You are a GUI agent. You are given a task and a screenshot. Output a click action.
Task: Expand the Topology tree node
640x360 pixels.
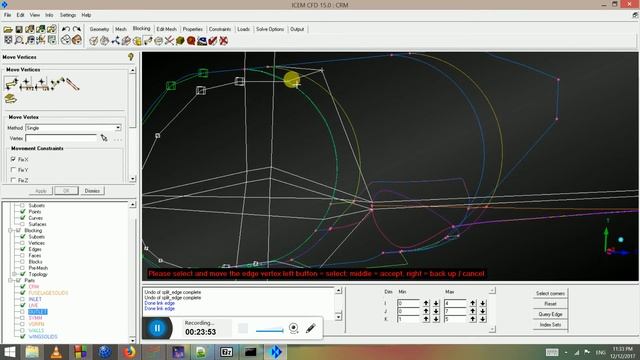pyautogui.click(x=15, y=274)
